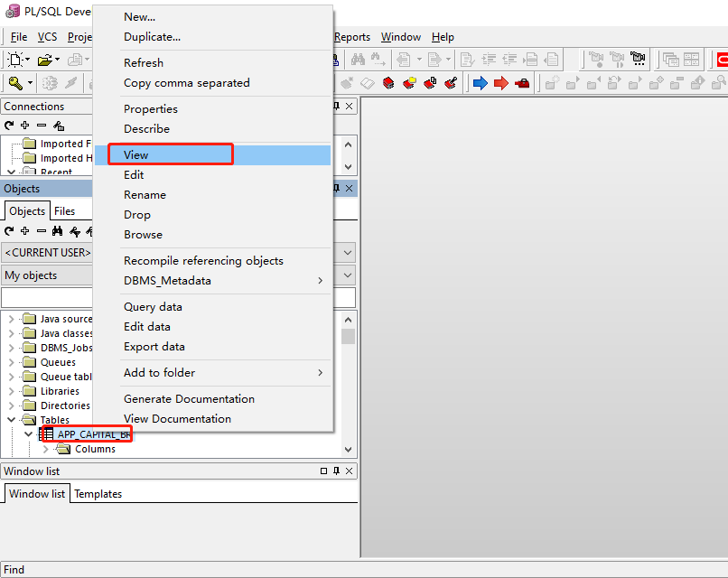Open the Help menu
Viewport: 728px width, 578px height.
tap(443, 37)
